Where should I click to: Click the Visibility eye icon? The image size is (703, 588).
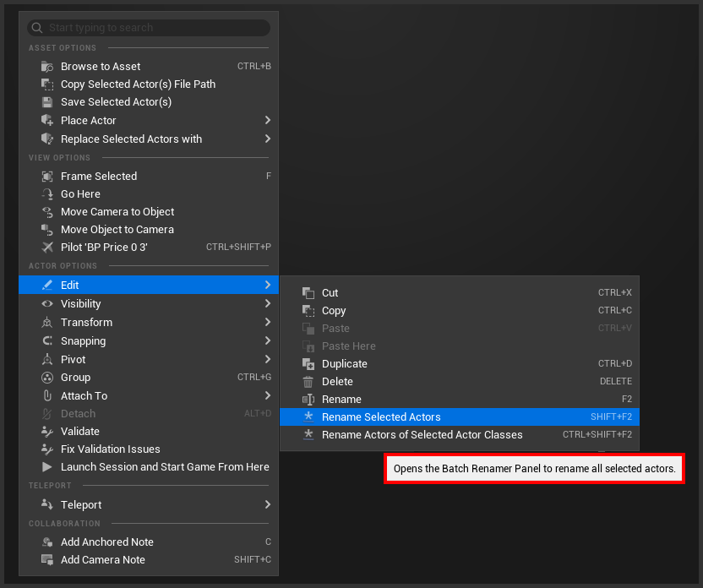tap(47, 304)
